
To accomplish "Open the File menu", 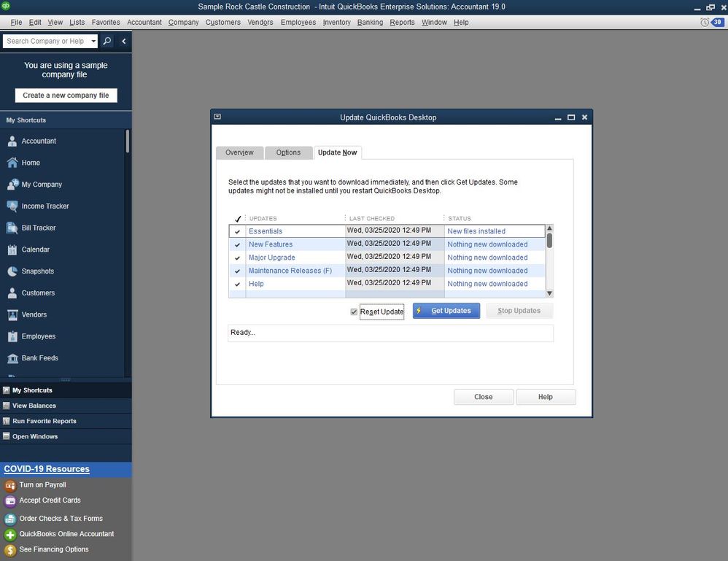I will (16, 23).
